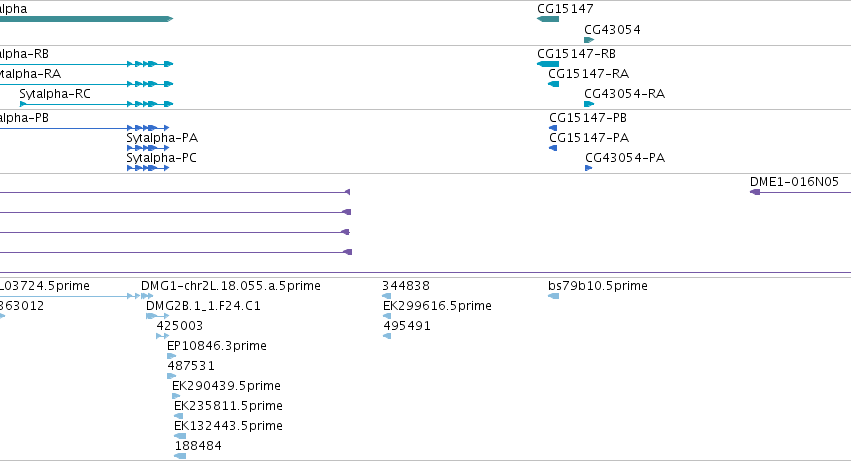Select the DMG2B.1_1.F24.C1 feature glyph
The width and height of the screenshot is (851, 461).
coord(157,316)
